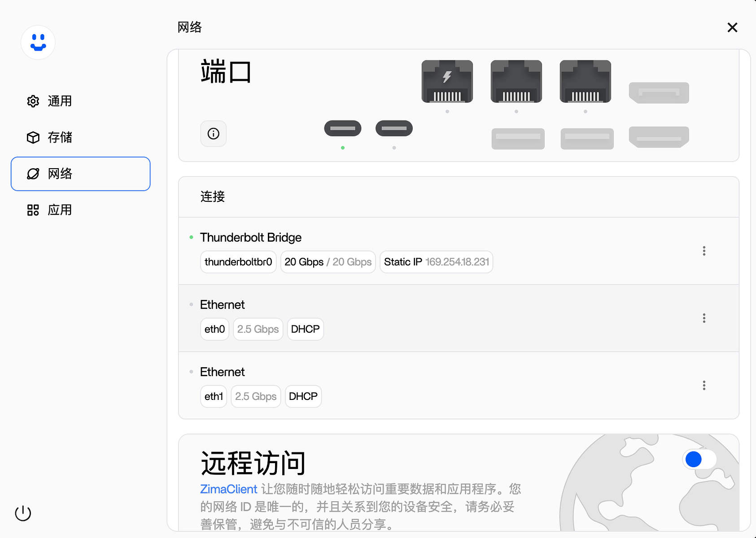Click the 2.5 Gbps tag for eth1
Screen dimensions: 756x538
256,396
